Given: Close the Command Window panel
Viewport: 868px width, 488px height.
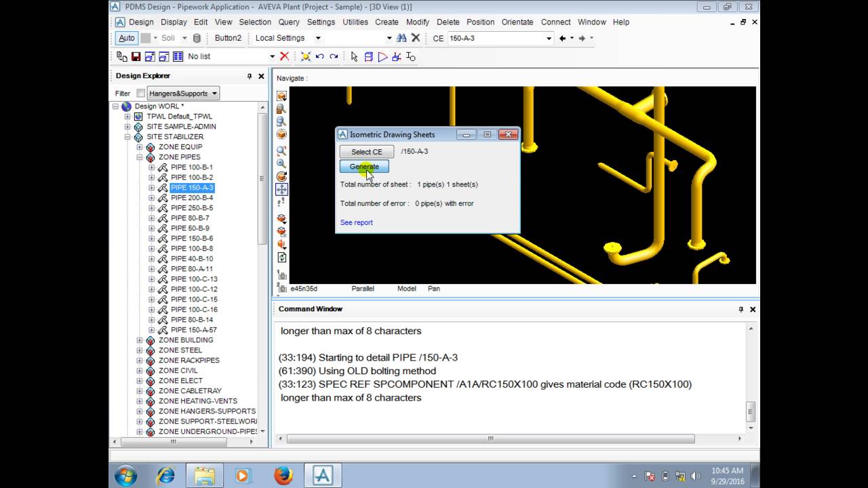Looking at the screenshot, I should 753,309.
